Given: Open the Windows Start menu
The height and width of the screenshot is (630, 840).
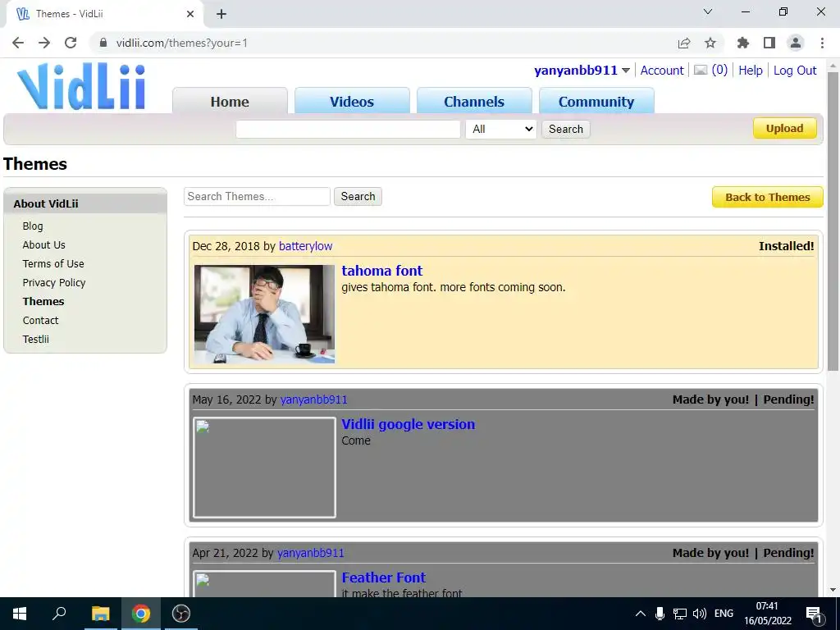Looking at the screenshot, I should [20, 614].
